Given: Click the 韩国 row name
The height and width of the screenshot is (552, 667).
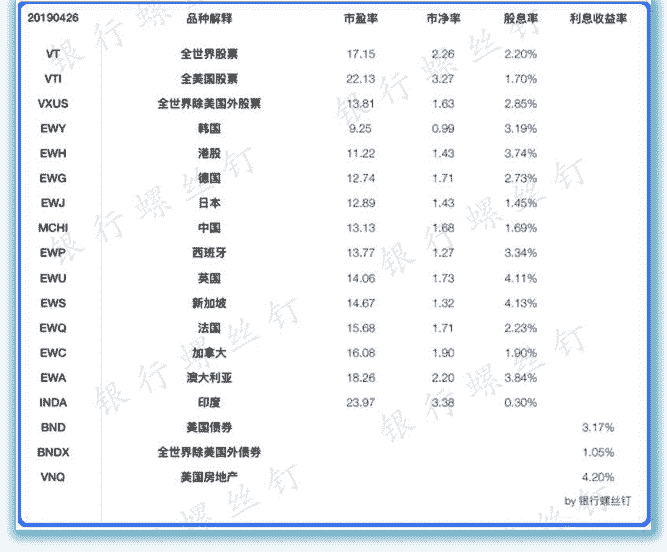Looking at the screenshot, I should (209, 128).
